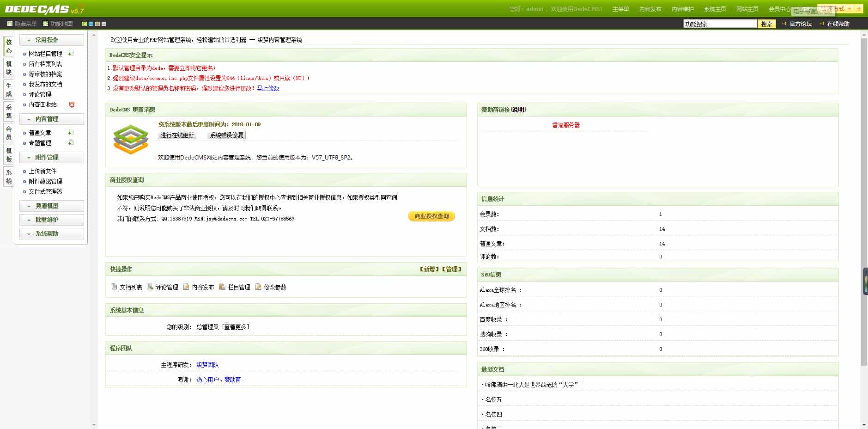This screenshot has height=429, width=868.
Task: Open 内容发布 in top navigation
Action: pos(650,9)
